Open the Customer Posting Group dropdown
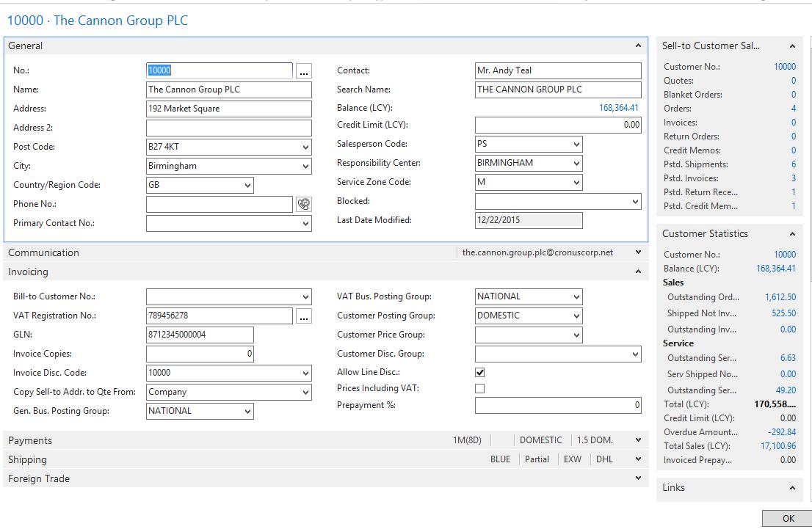 click(576, 316)
